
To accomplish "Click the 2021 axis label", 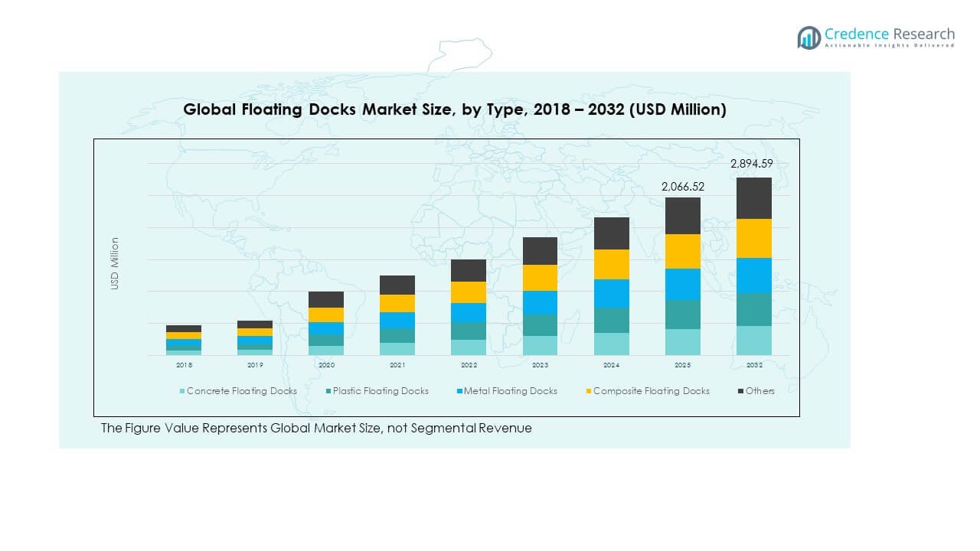I will [x=397, y=366].
